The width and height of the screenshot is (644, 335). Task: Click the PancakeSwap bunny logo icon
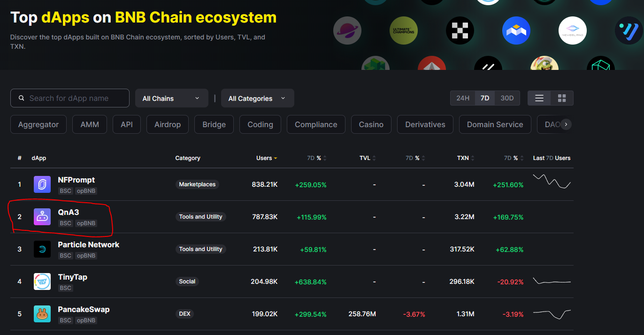click(x=42, y=314)
